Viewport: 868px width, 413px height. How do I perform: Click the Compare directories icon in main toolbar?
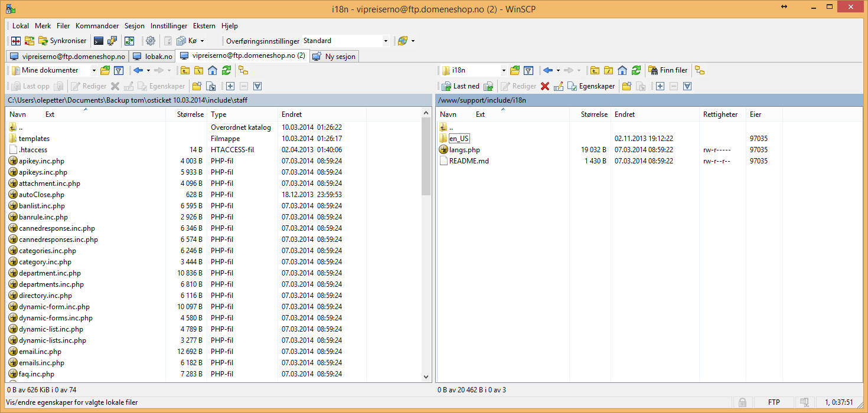[x=16, y=41]
